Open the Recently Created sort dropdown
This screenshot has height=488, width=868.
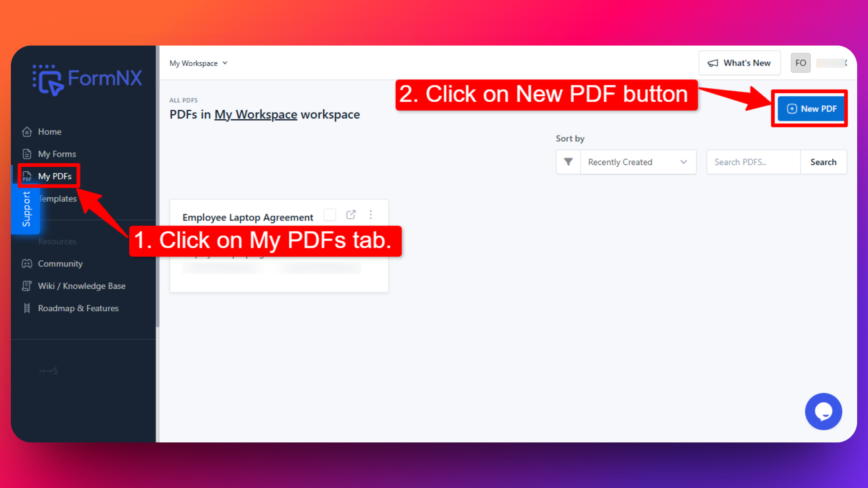coord(638,162)
